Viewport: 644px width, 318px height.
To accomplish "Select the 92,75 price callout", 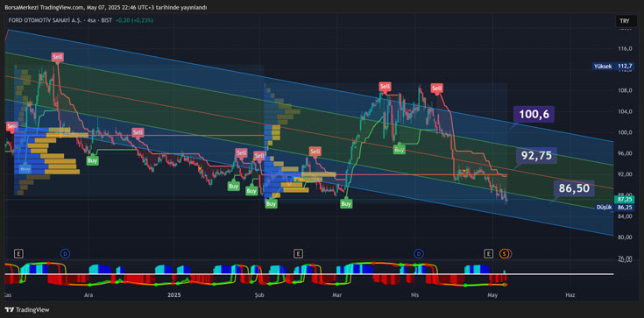I will (536, 156).
